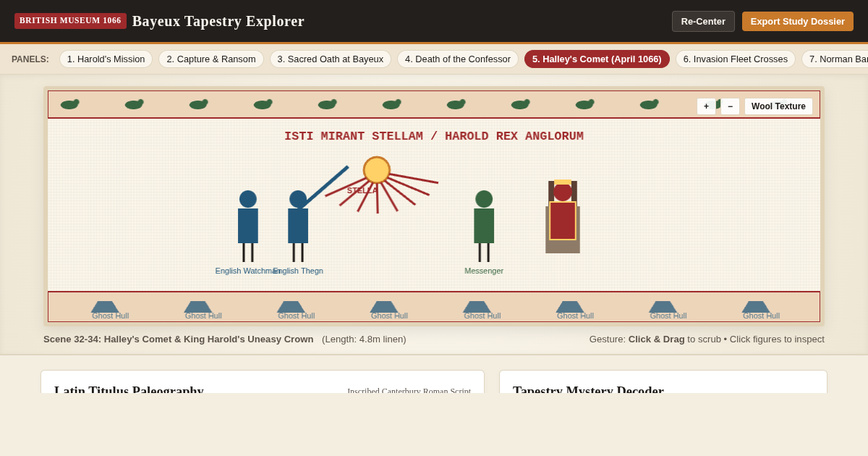Toggle the Wool Texture overlay

[778, 106]
